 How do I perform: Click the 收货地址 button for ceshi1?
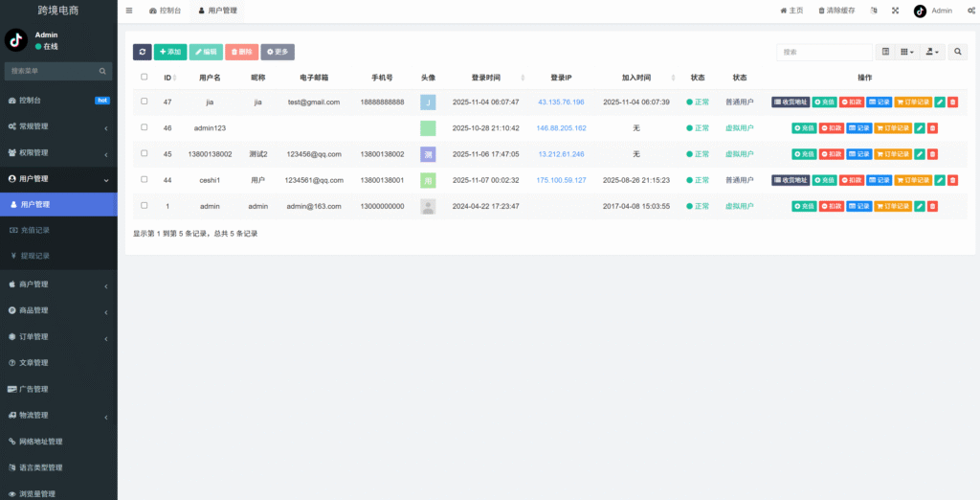pos(791,180)
